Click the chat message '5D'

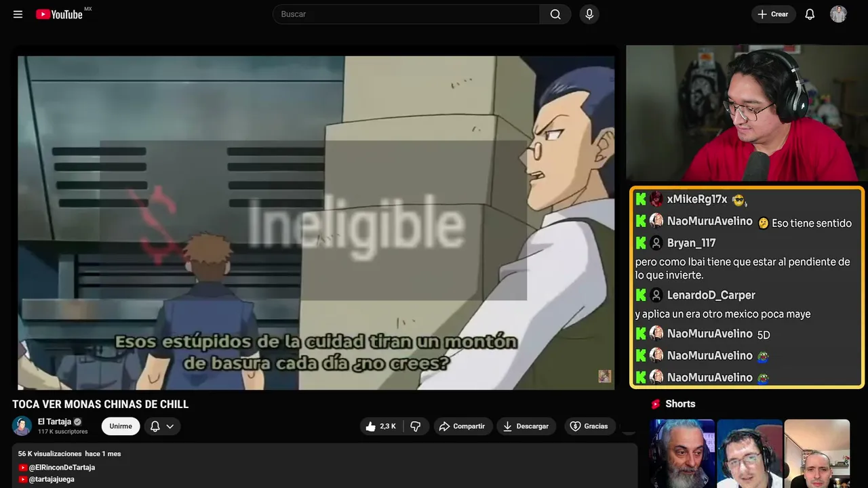click(x=764, y=334)
